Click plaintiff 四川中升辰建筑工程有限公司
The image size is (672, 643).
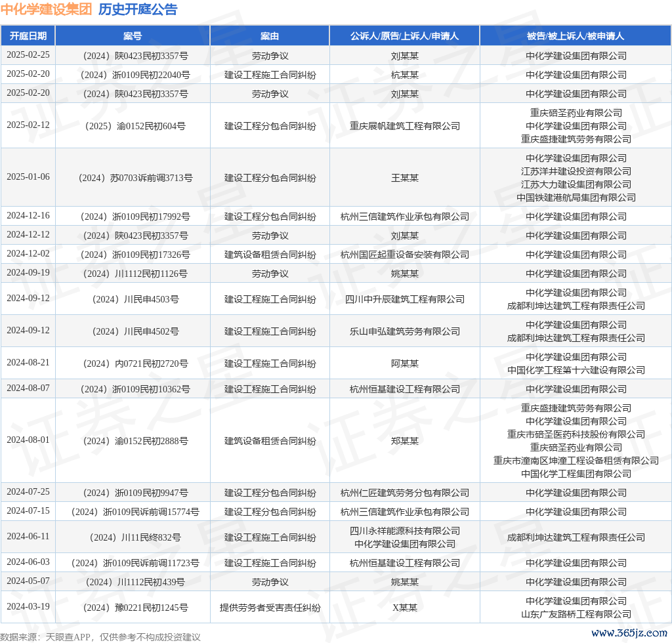pyautogui.click(x=404, y=299)
